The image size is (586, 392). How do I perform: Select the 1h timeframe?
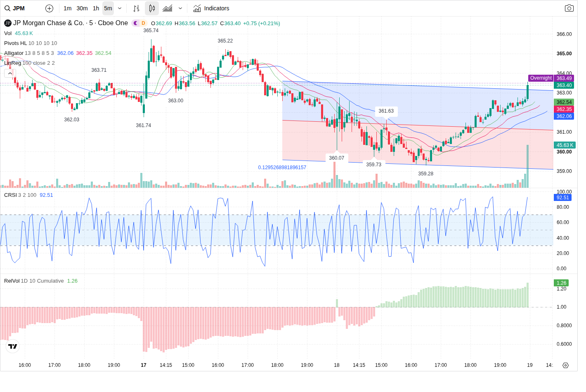pyautogui.click(x=96, y=8)
